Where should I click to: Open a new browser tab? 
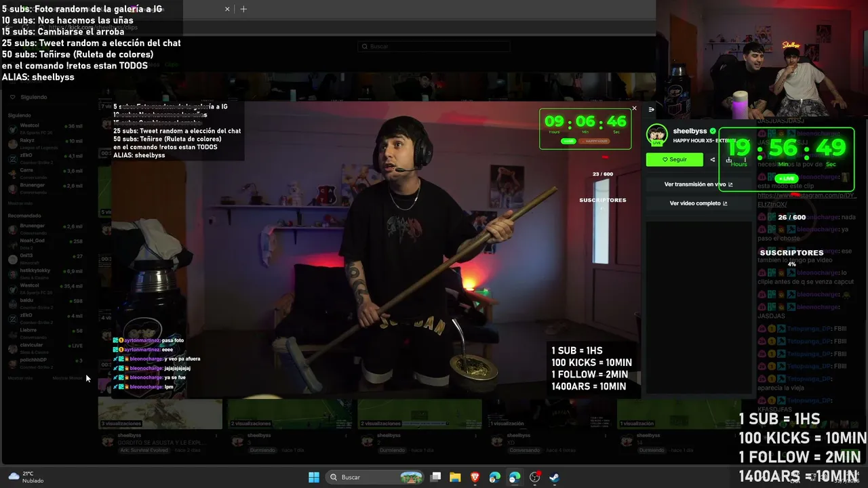coord(243,9)
